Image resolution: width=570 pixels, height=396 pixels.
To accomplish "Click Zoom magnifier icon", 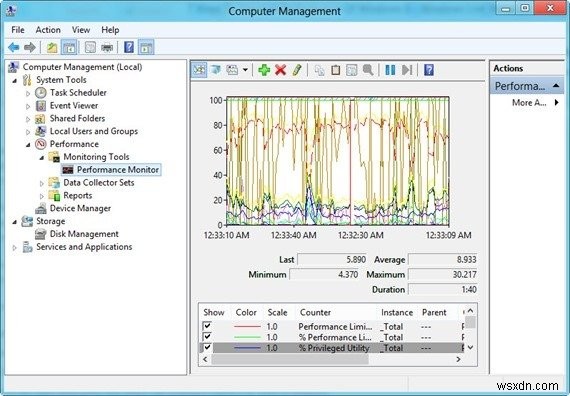I will (x=368, y=70).
